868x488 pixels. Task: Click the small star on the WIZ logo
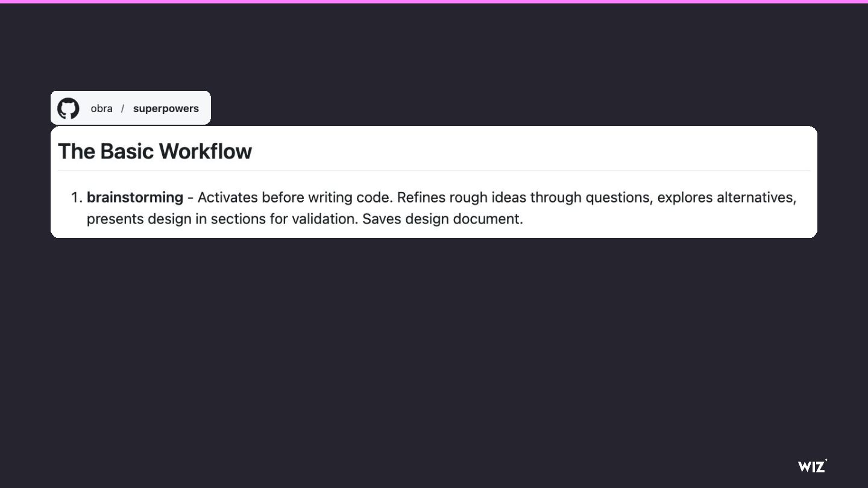[x=826, y=460]
